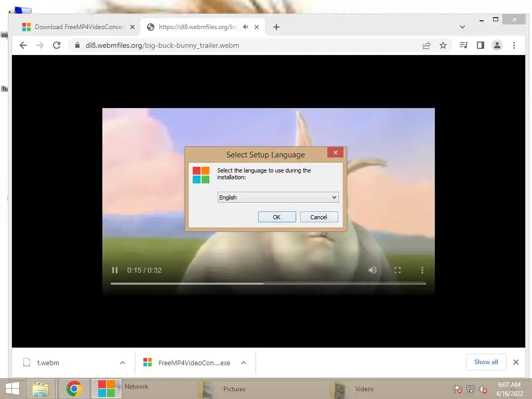Expand options for t.webm download

coord(123,363)
